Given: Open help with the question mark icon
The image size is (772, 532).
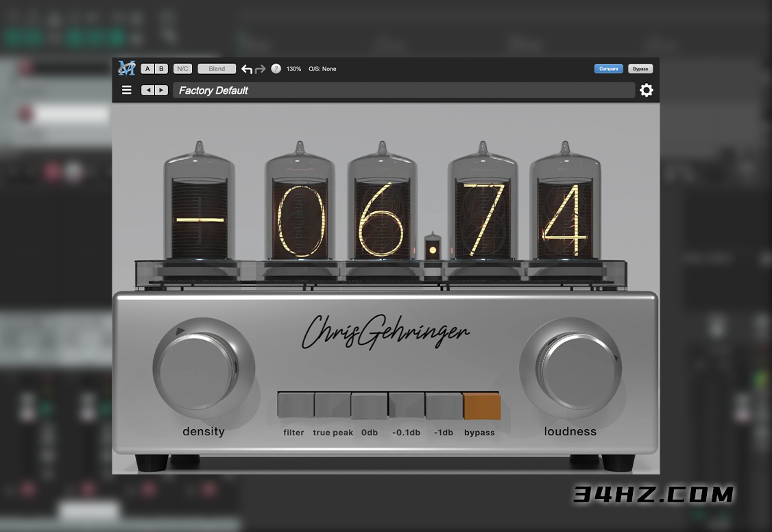Looking at the screenshot, I should coord(276,69).
